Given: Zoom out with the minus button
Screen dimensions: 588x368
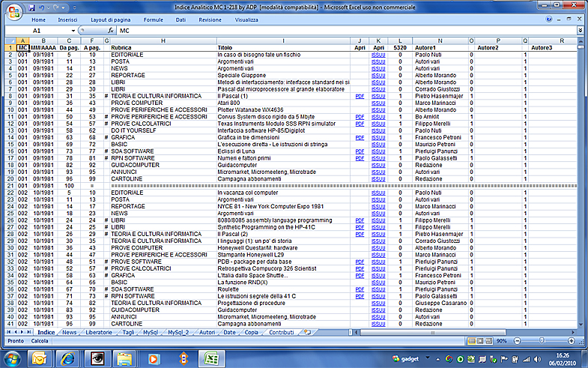Looking at the screenshot, I should (518, 341).
